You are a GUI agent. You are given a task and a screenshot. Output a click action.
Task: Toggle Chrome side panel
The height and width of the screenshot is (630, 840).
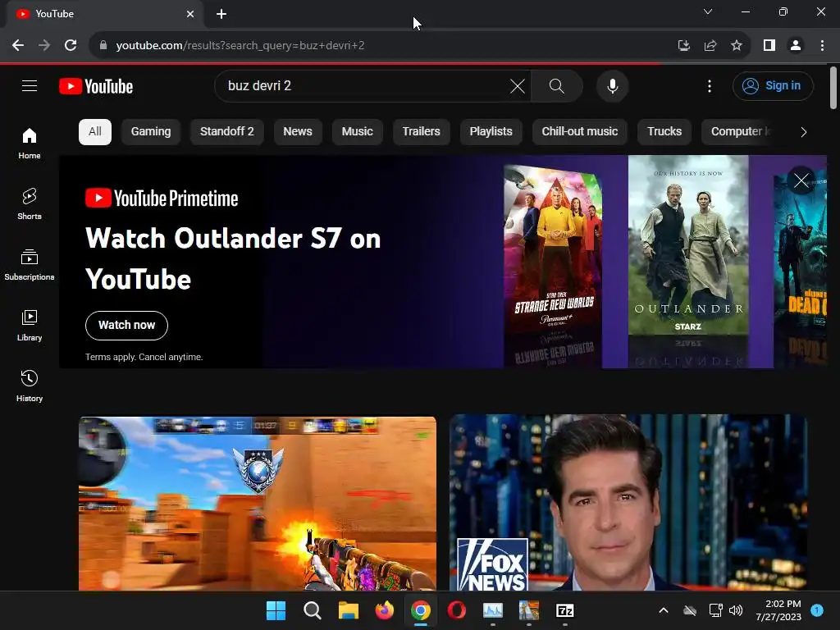click(x=769, y=46)
